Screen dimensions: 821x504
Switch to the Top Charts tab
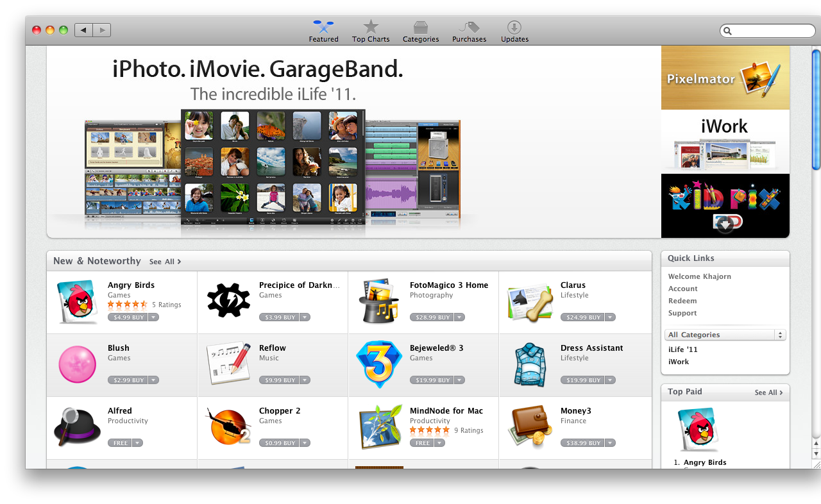(371, 31)
